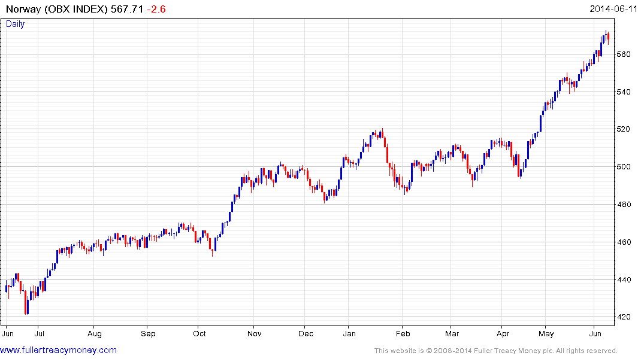Click the last price value 567.71
This screenshot has height=359, width=644.
coord(127,9)
